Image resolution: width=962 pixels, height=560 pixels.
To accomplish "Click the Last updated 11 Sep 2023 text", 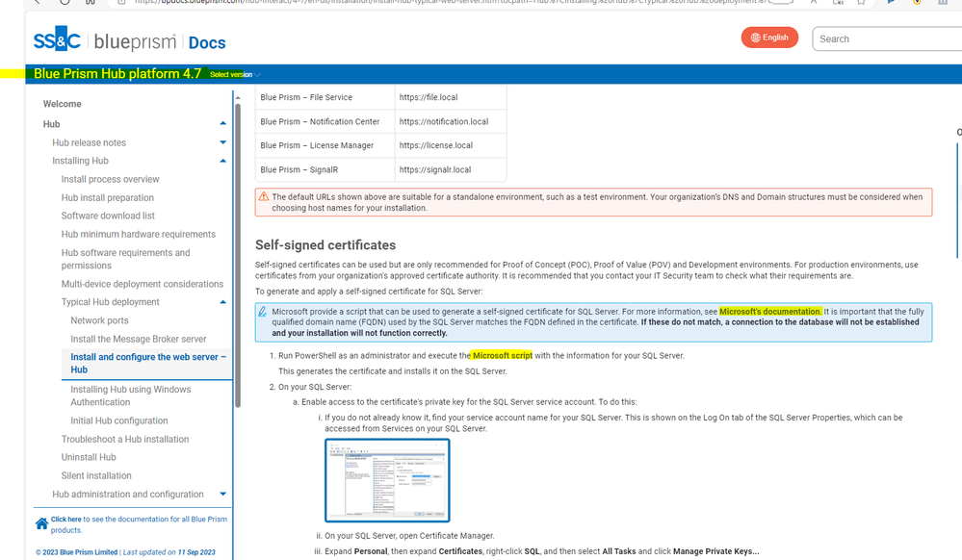I will [169, 552].
